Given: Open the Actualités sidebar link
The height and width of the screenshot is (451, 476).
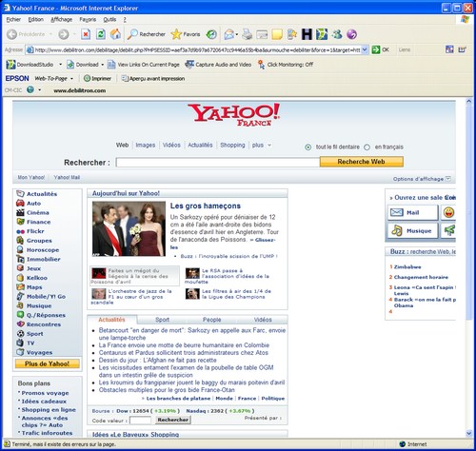Looking at the screenshot, I should tap(42, 194).
